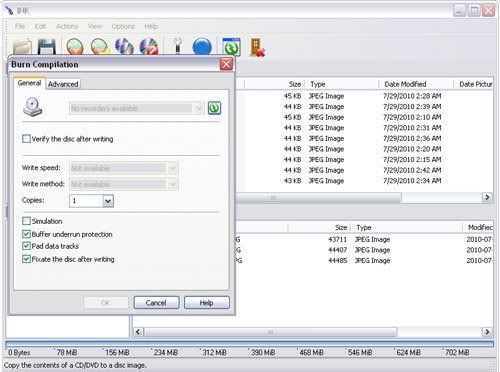Select file modified 7/29/2010 2:10 AM
Screen dimensions: 500x372
pyautogui.click(x=363, y=117)
